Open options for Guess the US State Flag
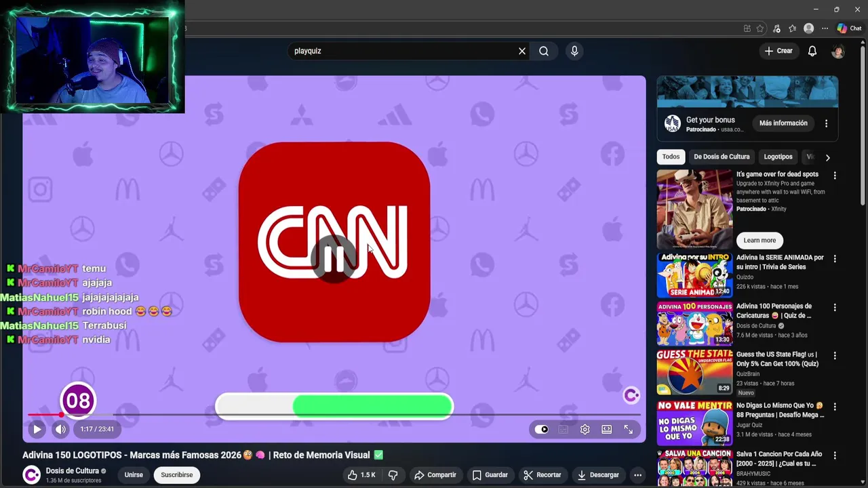Image resolution: width=868 pixels, height=488 pixels. [x=835, y=355]
